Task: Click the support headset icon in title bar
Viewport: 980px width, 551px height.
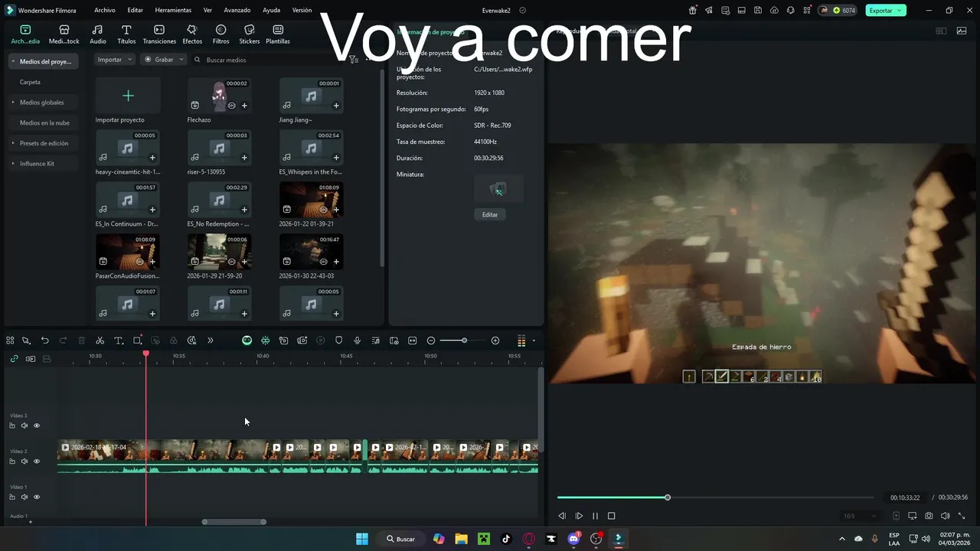Action: tap(790, 11)
